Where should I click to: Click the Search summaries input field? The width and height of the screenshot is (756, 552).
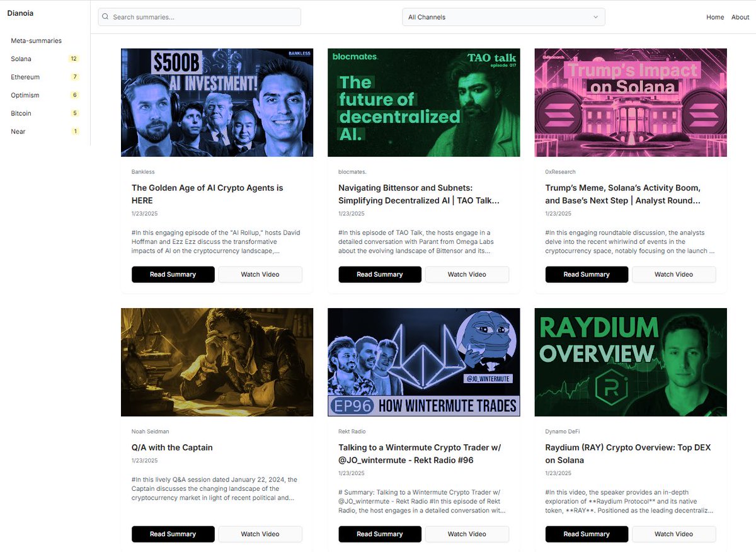point(199,17)
